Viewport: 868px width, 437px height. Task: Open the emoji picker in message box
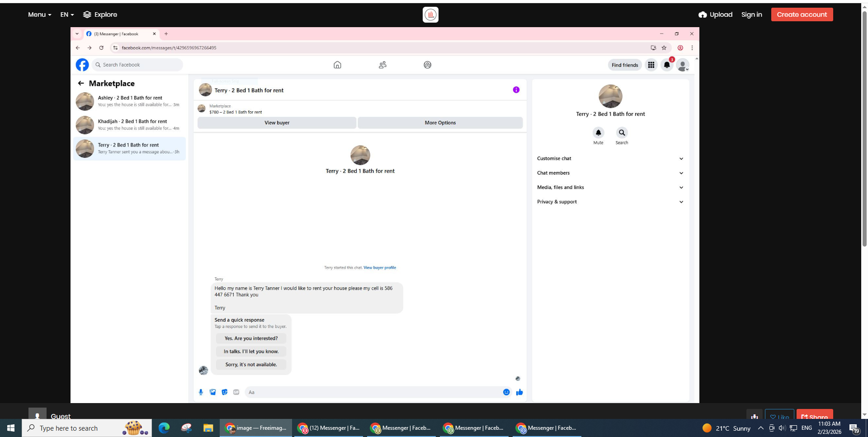506,392
